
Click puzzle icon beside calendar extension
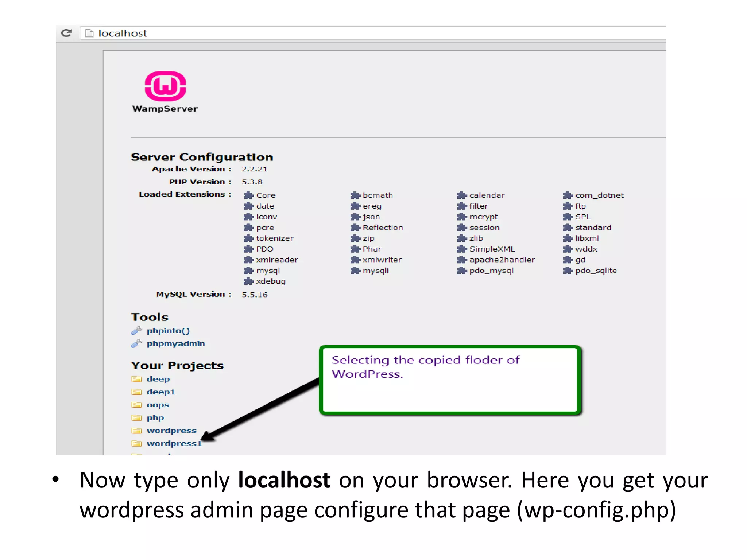tap(462, 195)
